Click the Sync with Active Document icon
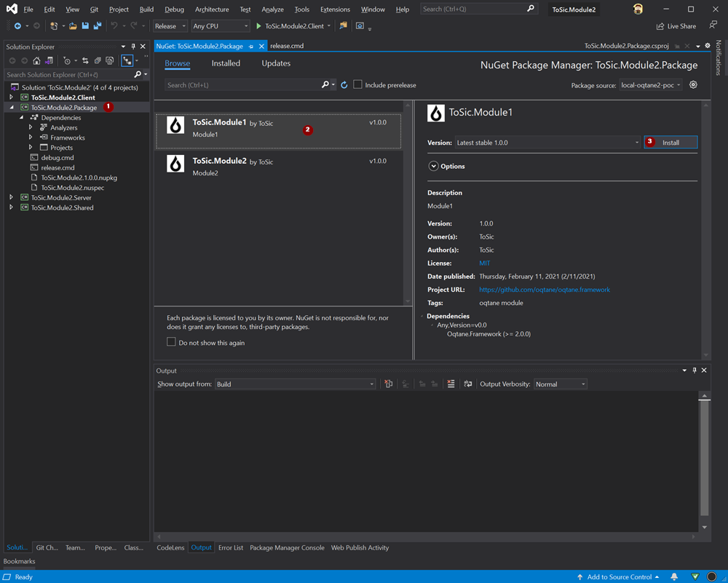This screenshot has width=728, height=583. [85, 61]
